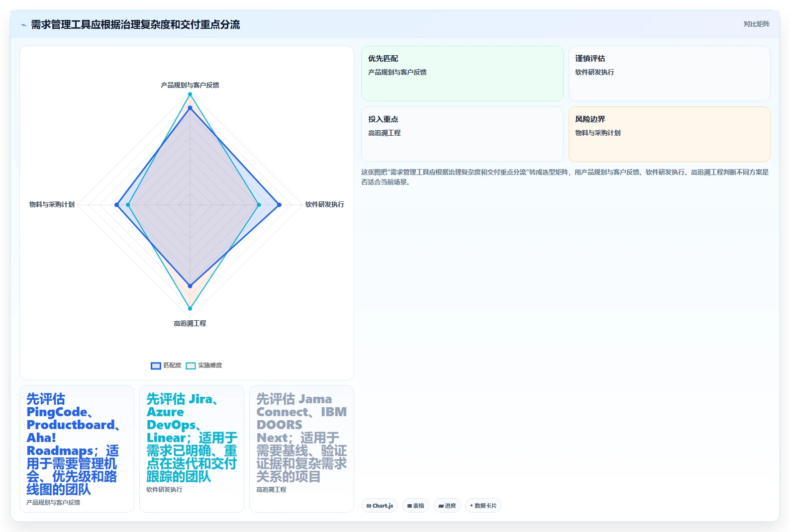Click the left 匹配度 data point on radar

coord(117,205)
